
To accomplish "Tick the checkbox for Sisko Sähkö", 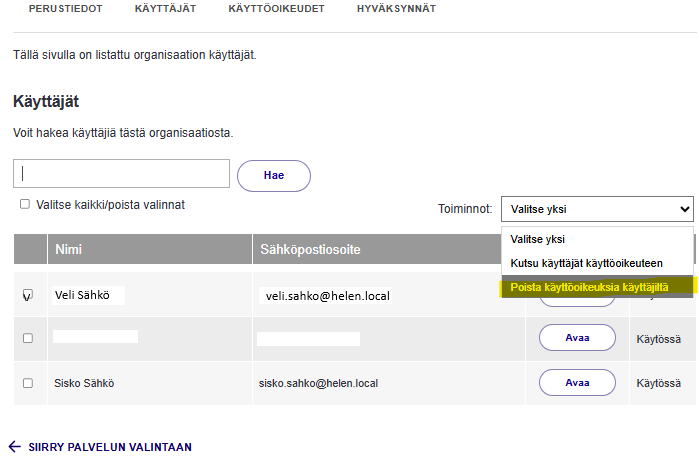I will tap(28, 383).
